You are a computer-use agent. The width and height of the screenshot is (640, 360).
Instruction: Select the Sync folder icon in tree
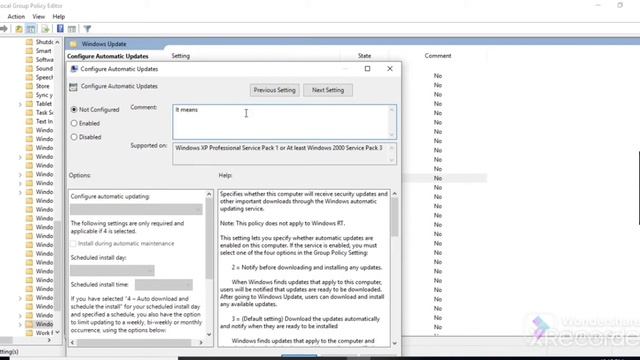point(29,95)
